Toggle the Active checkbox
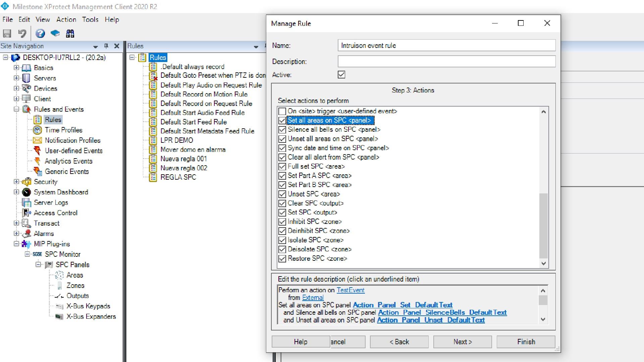This screenshot has height=362, width=644. tap(341, 75)
